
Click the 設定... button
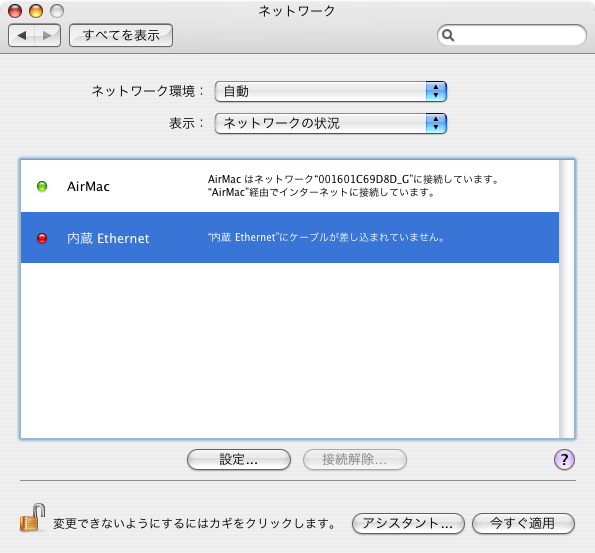coord(239,460)
